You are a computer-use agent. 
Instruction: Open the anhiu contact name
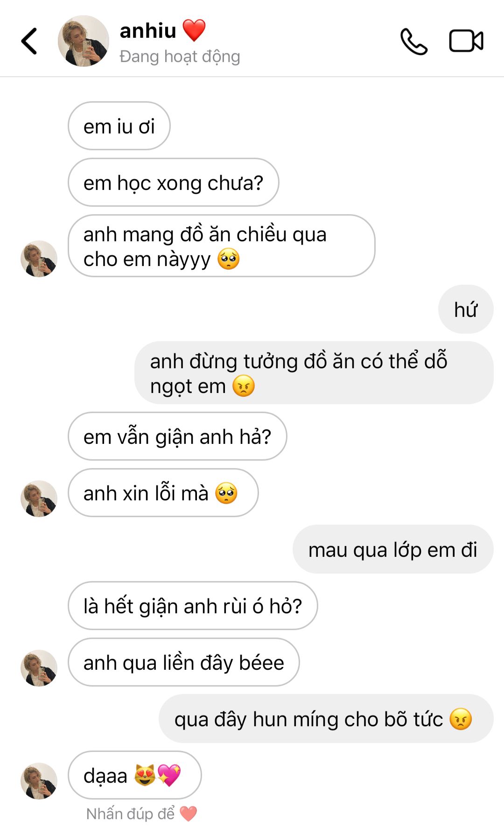click(148, 31)
